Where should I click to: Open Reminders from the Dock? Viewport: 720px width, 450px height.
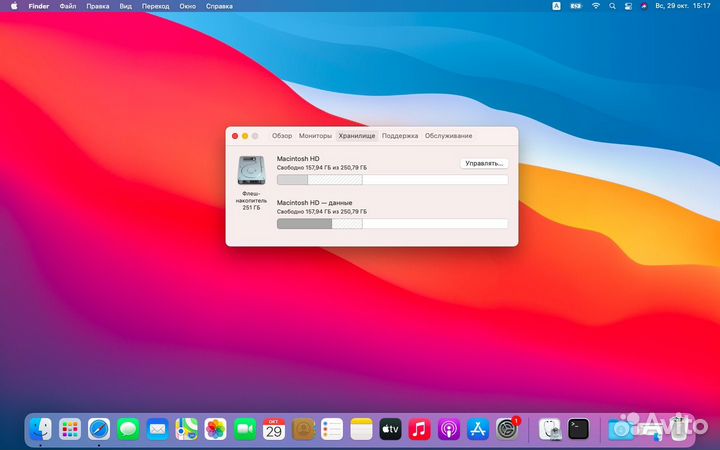[332, 430]
